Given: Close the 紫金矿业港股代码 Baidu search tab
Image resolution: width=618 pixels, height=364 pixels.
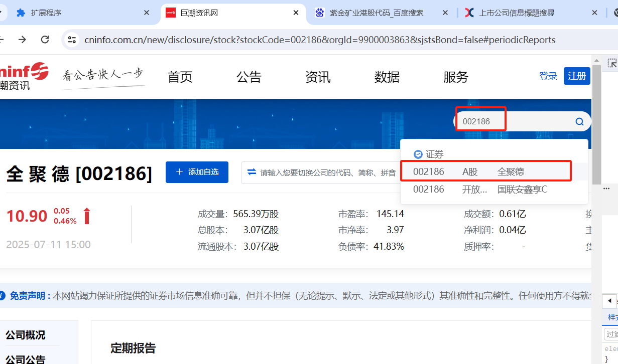Looking at the screenshot, I should tap(444, 13).
